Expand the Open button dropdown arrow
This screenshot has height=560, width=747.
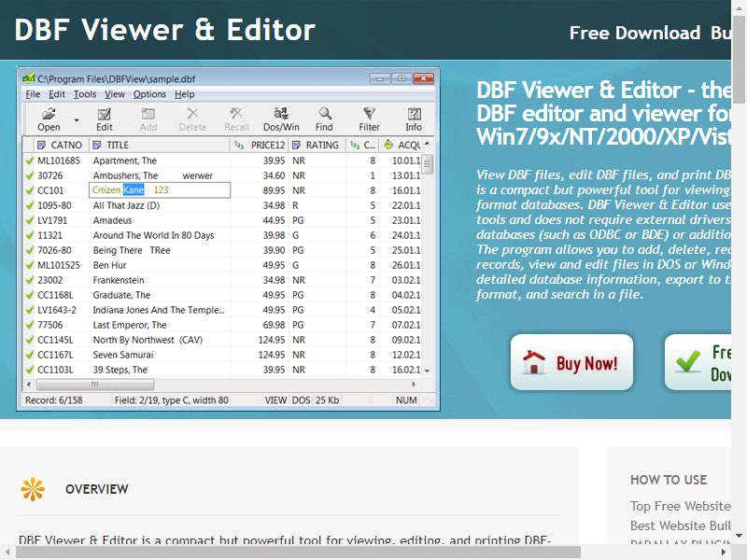(77, 119)
